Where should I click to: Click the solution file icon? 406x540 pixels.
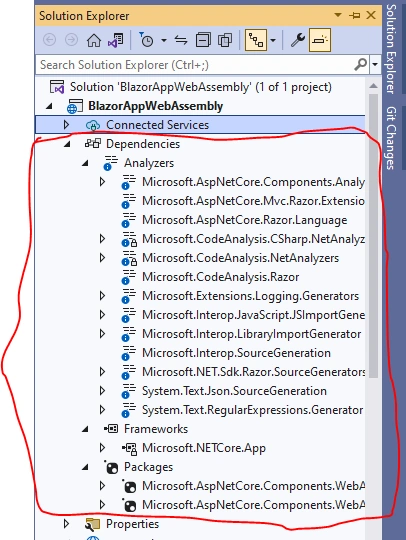click(x=57, y=87)
